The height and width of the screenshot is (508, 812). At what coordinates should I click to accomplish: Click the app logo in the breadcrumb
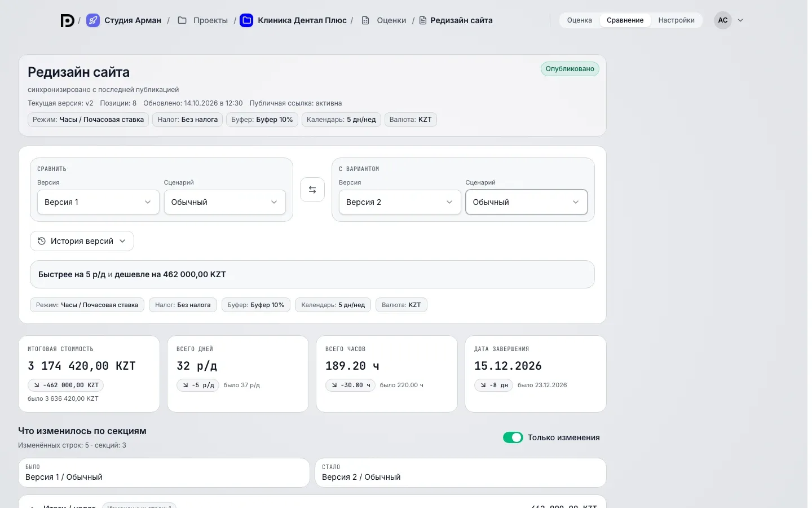(x=68, y=20)
